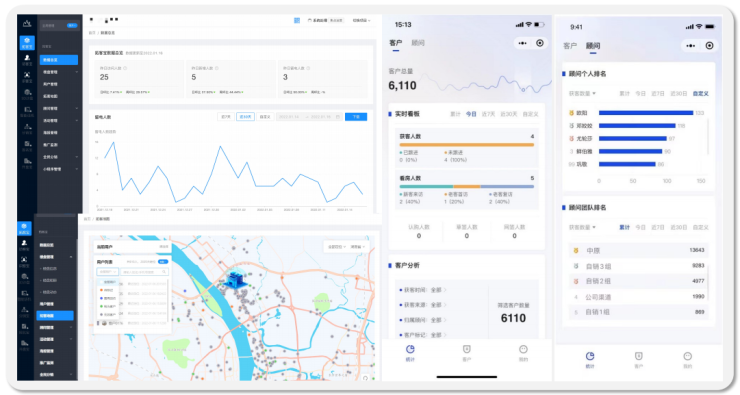Viewport: 740px width, 395px height.
Task: Click the top blue bar in advisor ranking chart
Action: pos(646,113)
